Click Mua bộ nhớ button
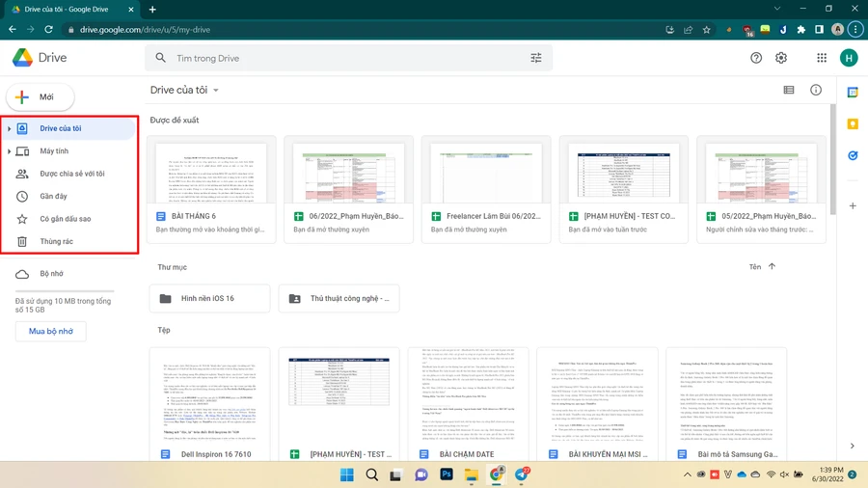Screen dimensions: 868x488 51,331
